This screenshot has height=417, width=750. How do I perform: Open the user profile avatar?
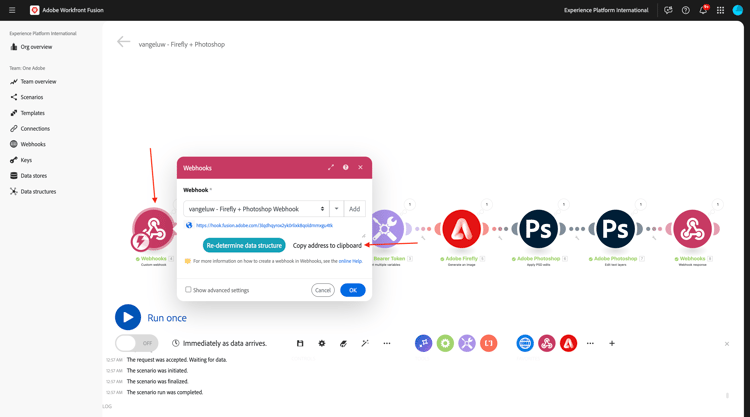(x=738, y=10)
